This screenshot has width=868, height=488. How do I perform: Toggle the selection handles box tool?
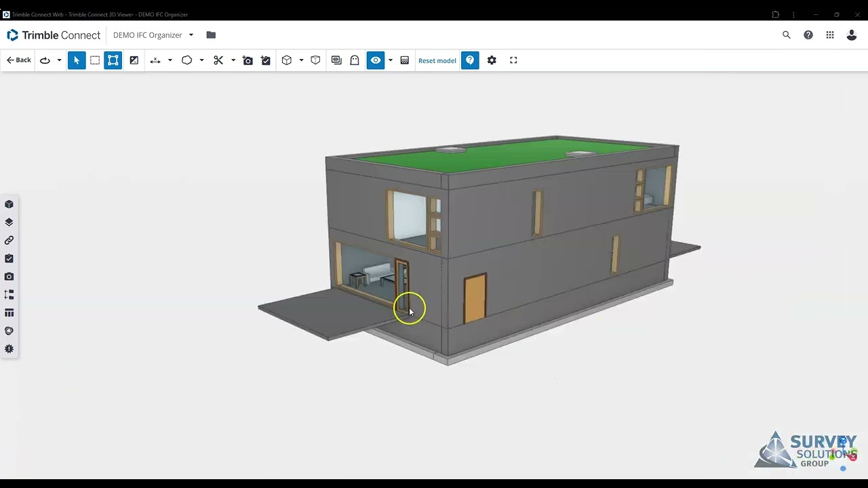click(113, 60)
